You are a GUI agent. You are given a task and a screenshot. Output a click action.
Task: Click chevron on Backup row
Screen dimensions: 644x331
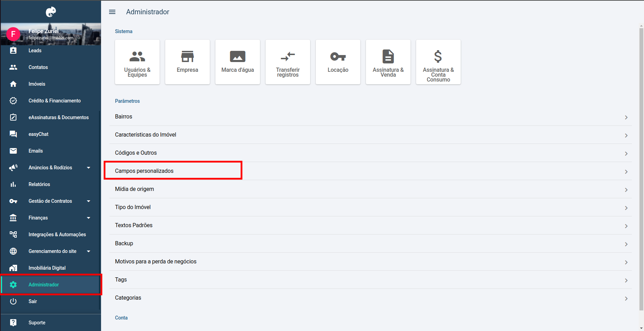pos(626,244)
